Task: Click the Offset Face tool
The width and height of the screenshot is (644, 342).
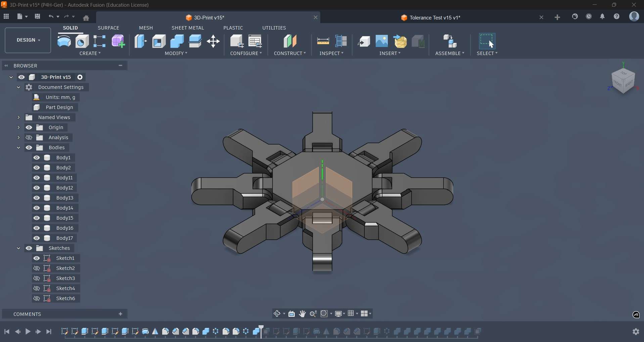Action: click(x=195, y=41)
